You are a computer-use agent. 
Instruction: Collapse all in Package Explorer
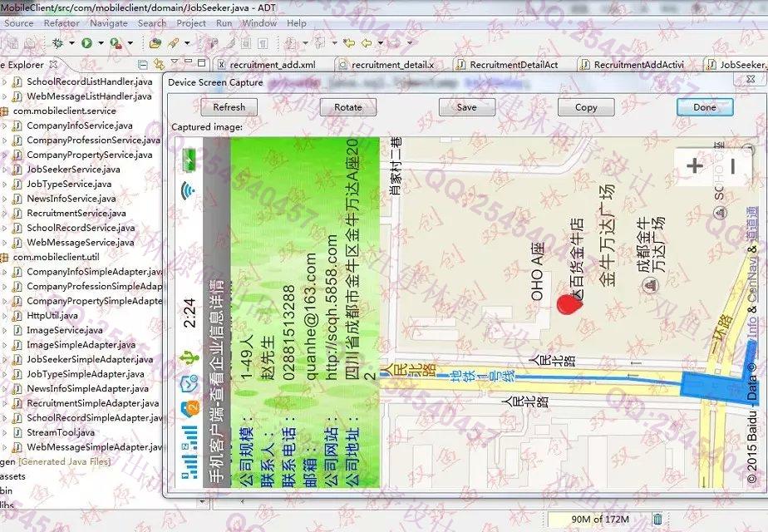143,65
